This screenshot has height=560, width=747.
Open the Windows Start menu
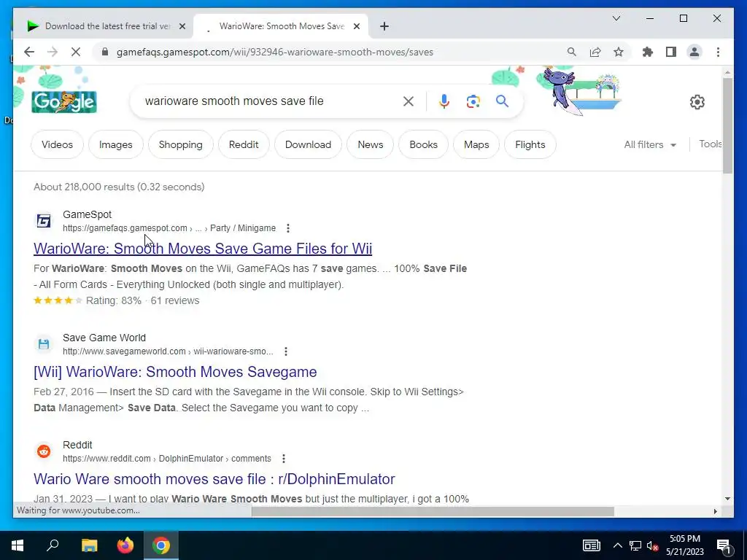[18, 545]
